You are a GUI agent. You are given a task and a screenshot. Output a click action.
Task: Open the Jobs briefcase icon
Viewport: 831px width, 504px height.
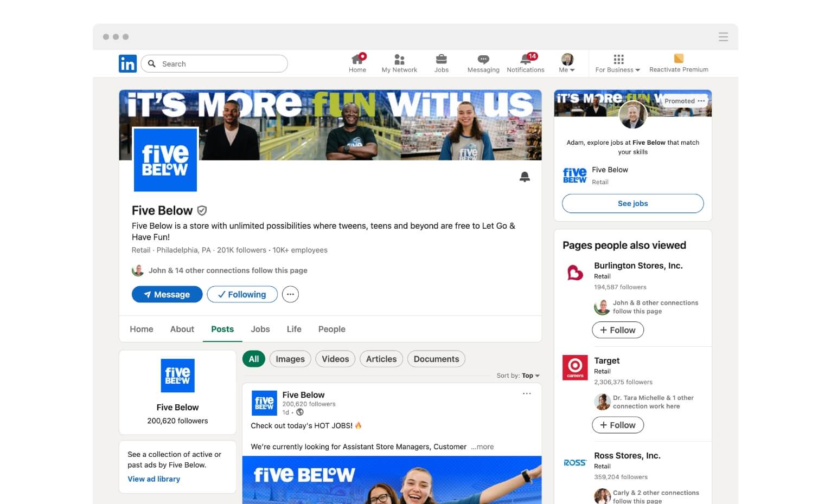(441, 60)
